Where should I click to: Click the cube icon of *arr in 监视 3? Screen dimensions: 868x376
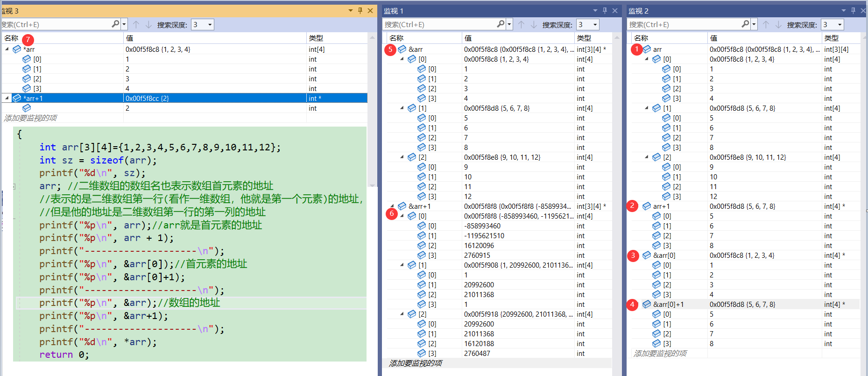pos(17,49)
